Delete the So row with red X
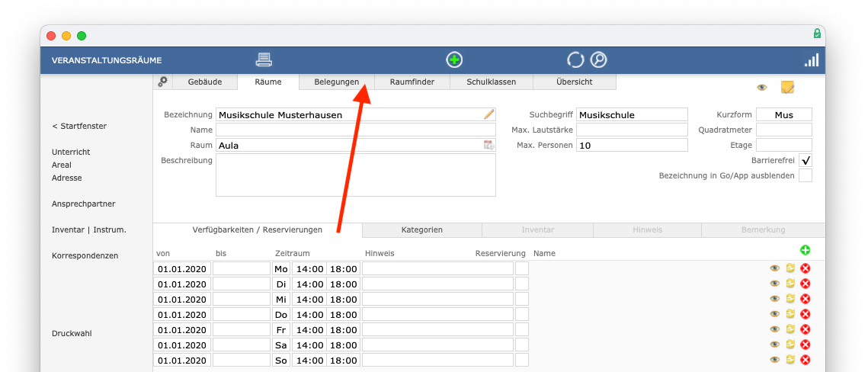The image size is (868, 372). click(806, 360)
